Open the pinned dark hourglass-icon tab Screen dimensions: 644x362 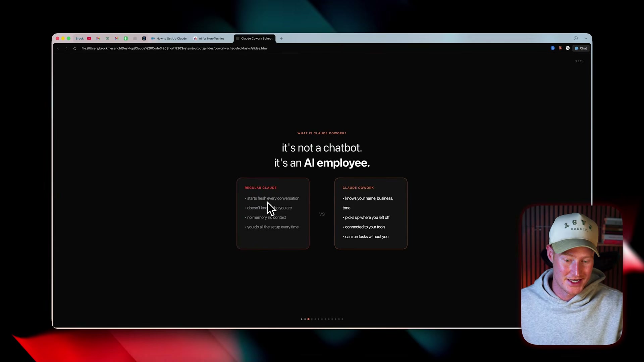tap(144, 39)
